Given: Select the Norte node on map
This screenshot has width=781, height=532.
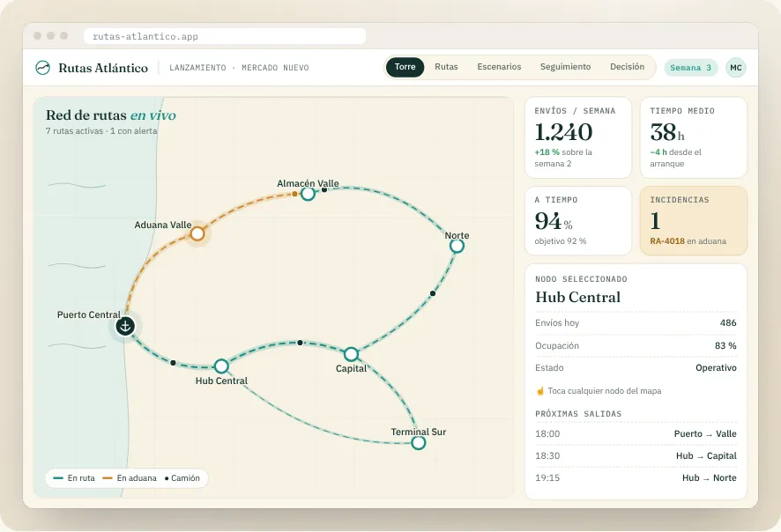Looking at the screenshot, I should point(457,246).
